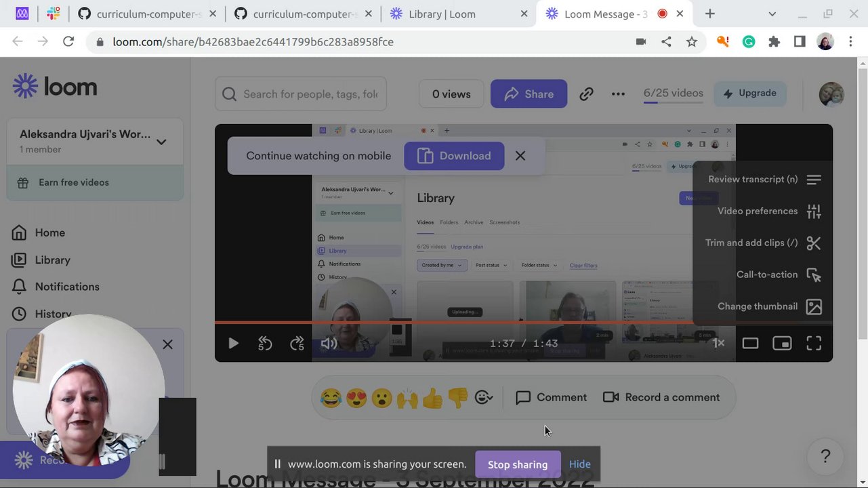This screenshot has width=868, height=488.
Task: Open new browser tab
Action: 709,14
